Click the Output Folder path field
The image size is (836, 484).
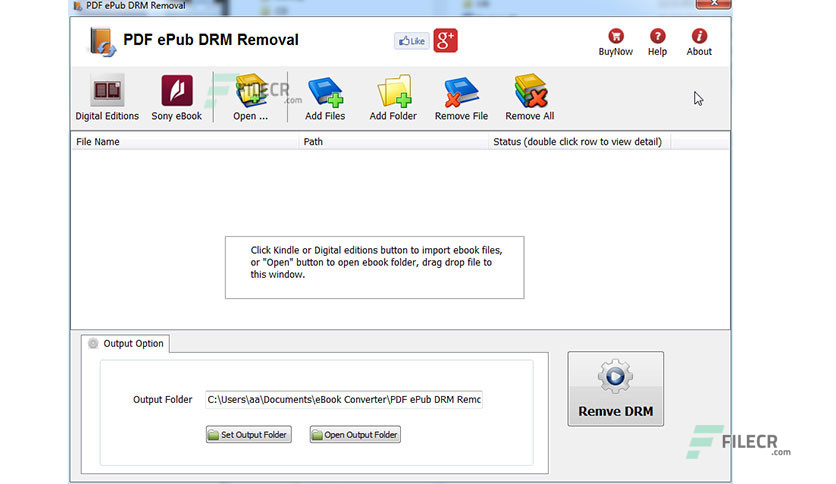(344, 399)
